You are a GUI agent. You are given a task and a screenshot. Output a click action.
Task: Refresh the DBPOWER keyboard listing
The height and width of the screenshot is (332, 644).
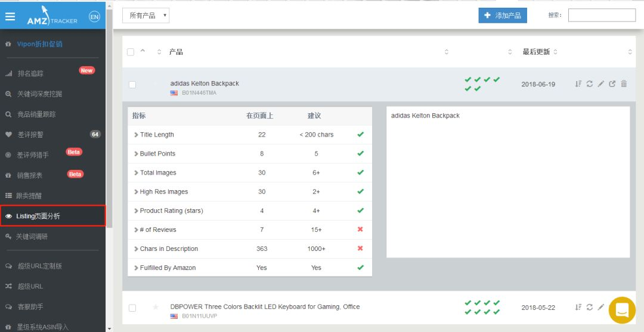[x=589, y=307]
